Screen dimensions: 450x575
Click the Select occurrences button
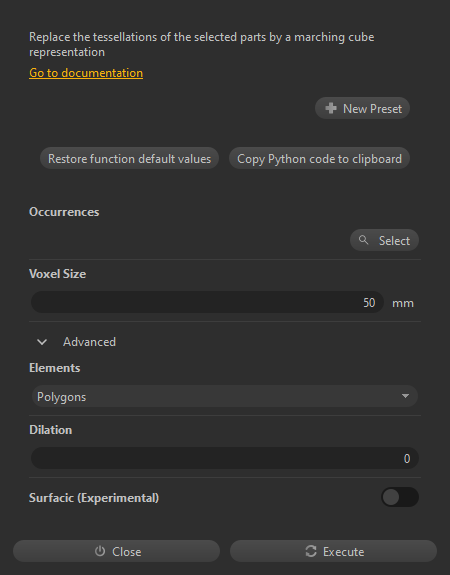coord(384,240)
